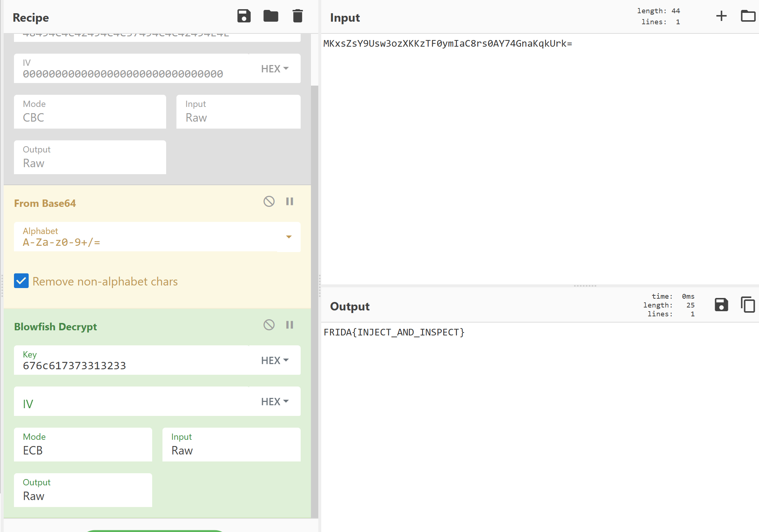The width and height of the screenshot is (759, 532).
Task: Load a saved recipe via folder icon
Action: [x=271, y=16]
